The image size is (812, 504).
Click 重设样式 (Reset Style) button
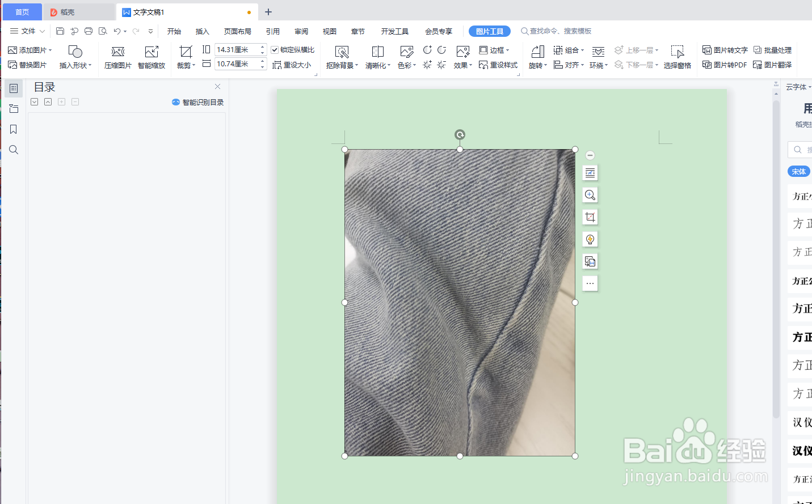click(498, 65)
